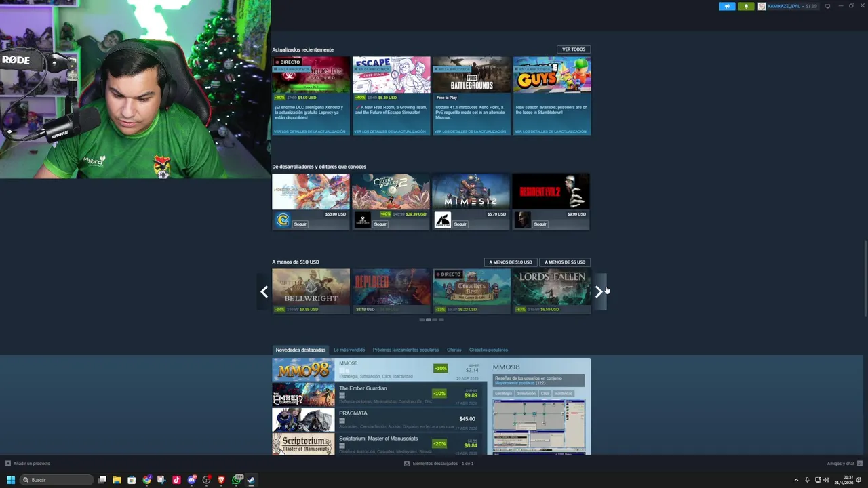Click the Steam icon in the taskbar
The width and height of the screenshot is (868, 488).
coord(251,480)
